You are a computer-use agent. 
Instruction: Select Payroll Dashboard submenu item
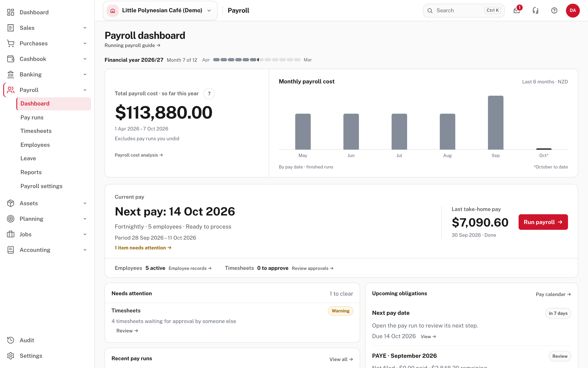[54, 104]
